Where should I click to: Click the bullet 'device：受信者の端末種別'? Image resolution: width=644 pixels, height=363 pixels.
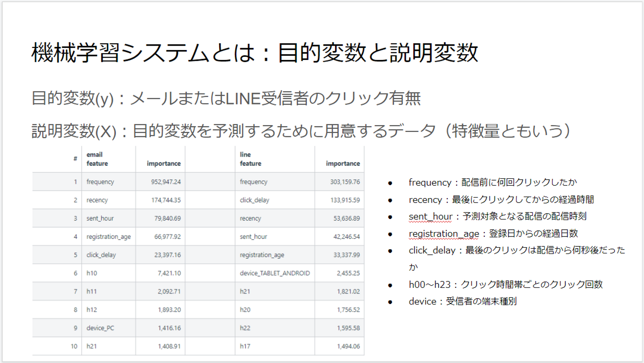(462, 301)
